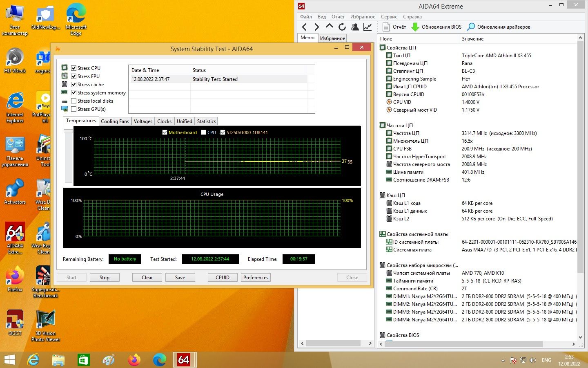The width and height of the screenshot is (588, 368).
Task: Select the HD VDeck desktop icon
Action: point(15,61)
